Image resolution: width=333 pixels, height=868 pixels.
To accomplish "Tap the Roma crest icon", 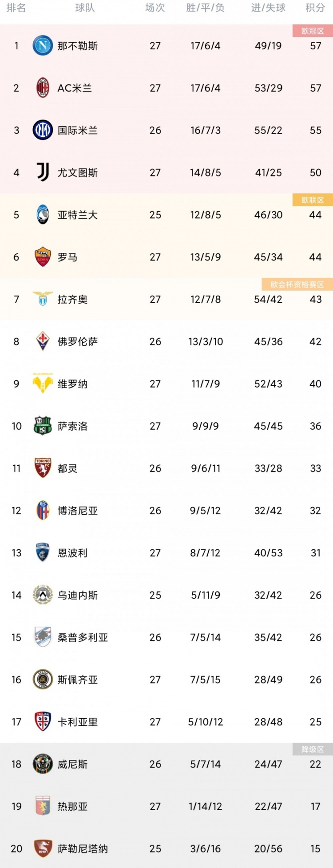I will tap(43, 257).
